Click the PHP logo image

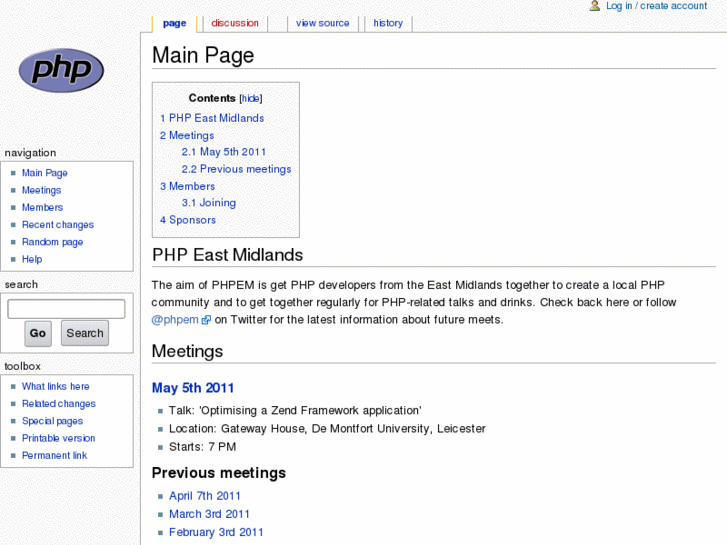(61, 71)
